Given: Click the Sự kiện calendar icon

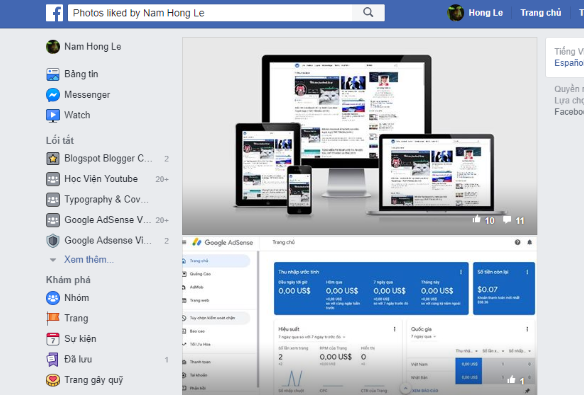Looking at the screenshot, I should [x=53, y=339].
